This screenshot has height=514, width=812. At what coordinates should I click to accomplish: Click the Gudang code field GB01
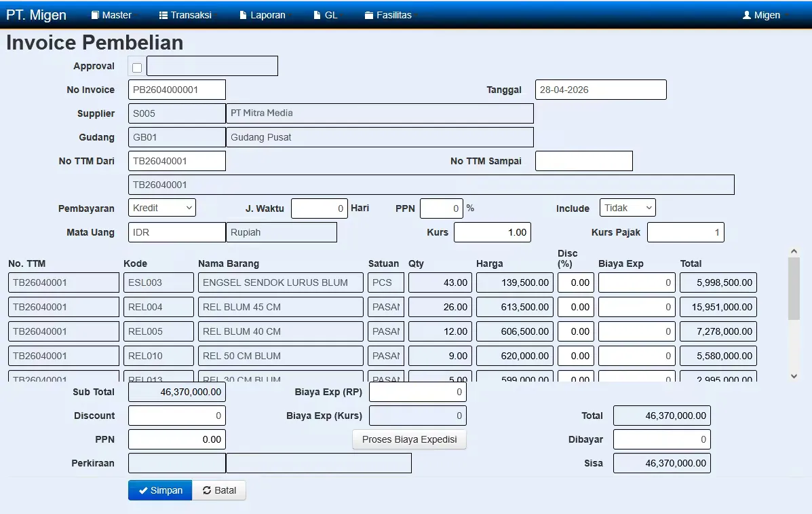tap(177, 137)
